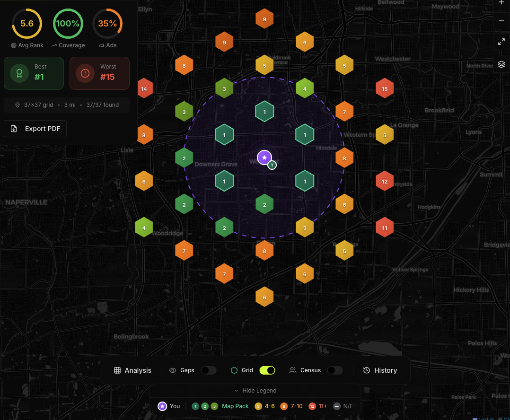This screenshot has height=420, width=510.
Task: Click the 11+ red legend swatch
Action: coord(312,406)
